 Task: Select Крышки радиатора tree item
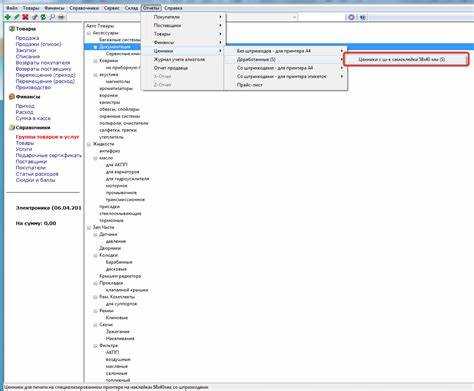coord(120,276)
